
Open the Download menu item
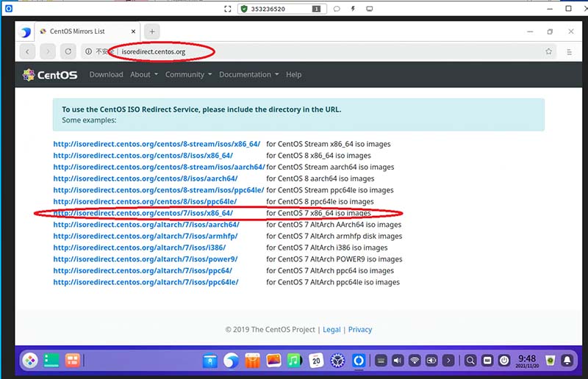[x=106, y=74]
